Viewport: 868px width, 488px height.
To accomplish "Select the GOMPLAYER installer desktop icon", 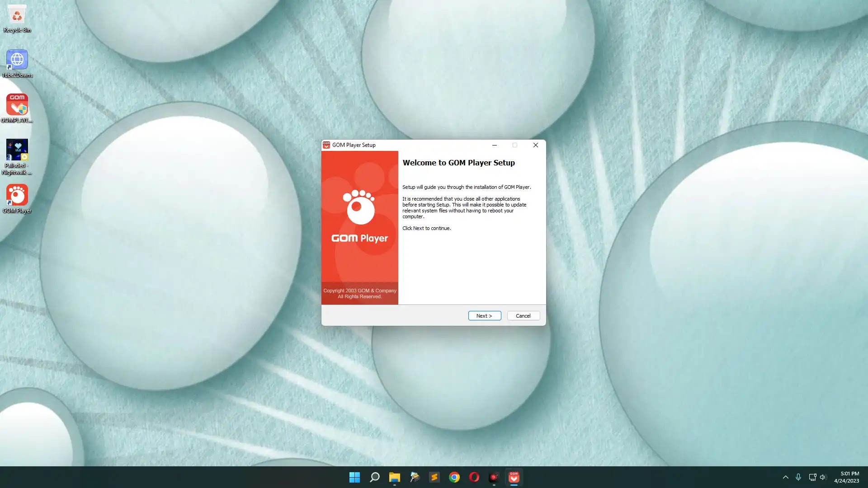I will pos(17,108).
